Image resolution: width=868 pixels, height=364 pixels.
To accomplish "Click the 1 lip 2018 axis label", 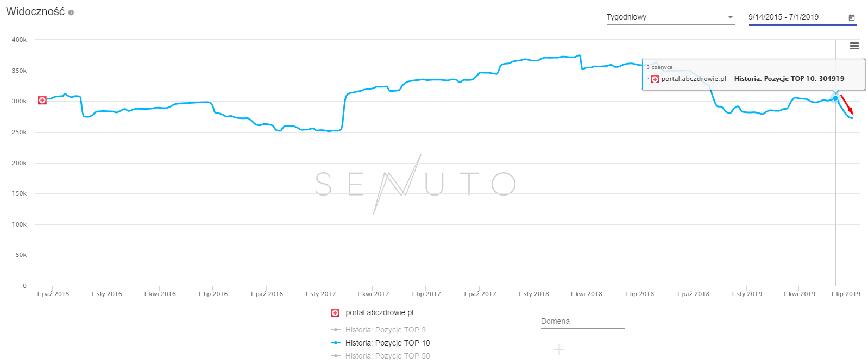I will click(x=639, y=294).
